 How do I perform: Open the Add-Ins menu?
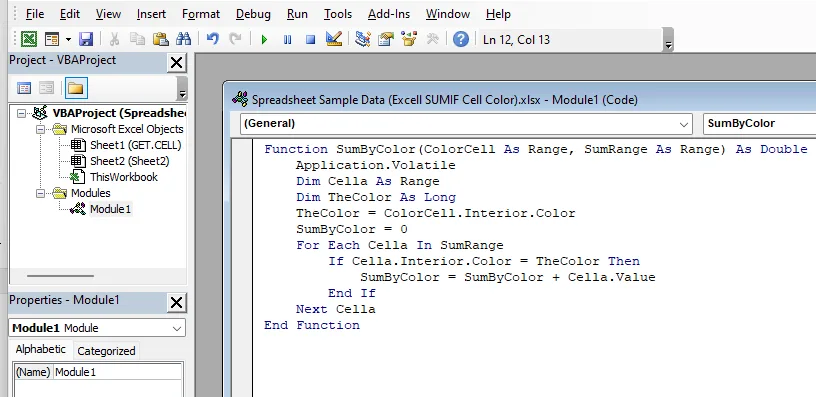[x=389, y=14]
